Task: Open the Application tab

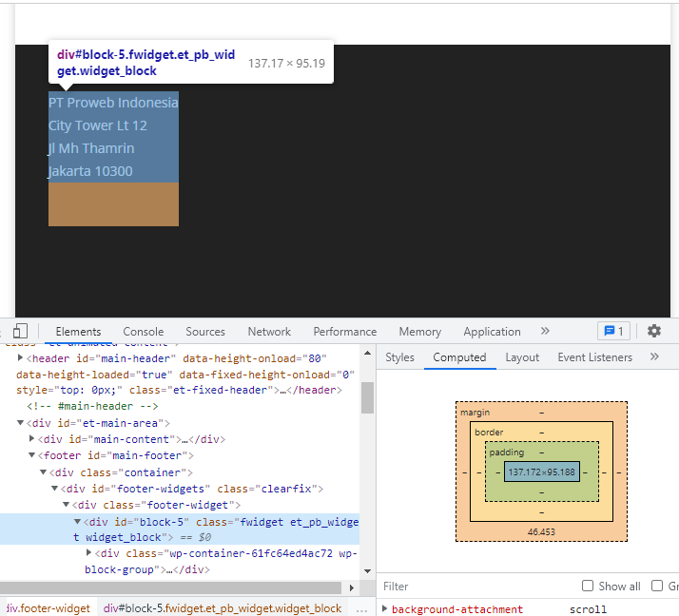Action: (492, 332)
